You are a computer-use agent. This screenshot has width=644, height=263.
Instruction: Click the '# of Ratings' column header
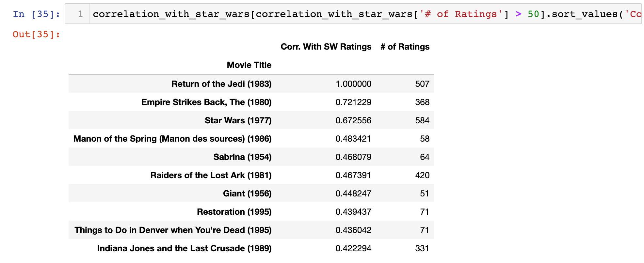click(x=405, y=47)
